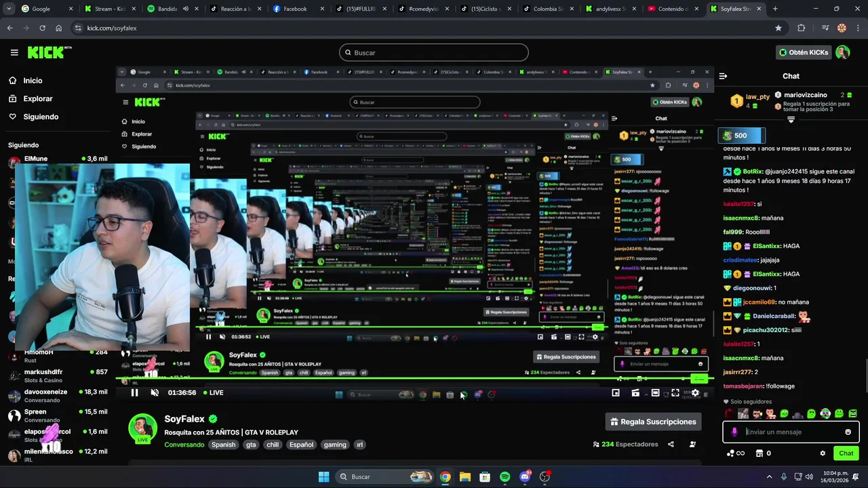This screenshot has height=488, width=868.
Task: Open the player settings gear
Action: click(x=695, y=392)
